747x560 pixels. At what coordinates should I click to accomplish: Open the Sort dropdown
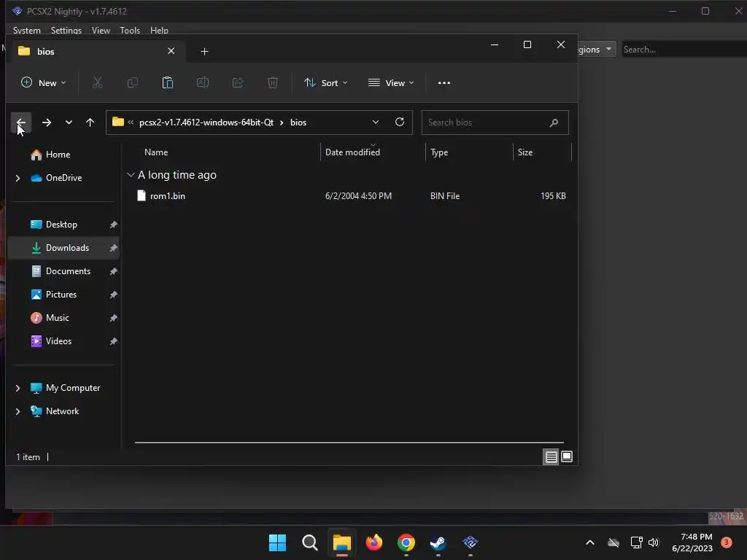coord(326,83)
